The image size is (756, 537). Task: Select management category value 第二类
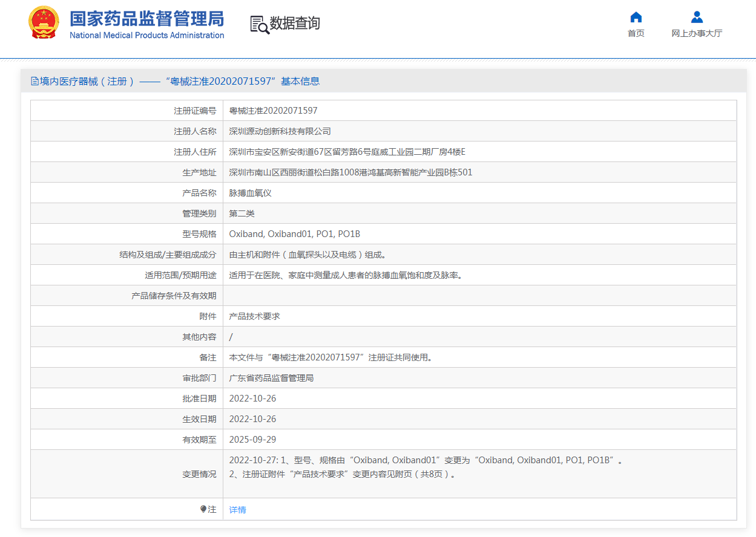pyautogui.click(x=242, y=213)
